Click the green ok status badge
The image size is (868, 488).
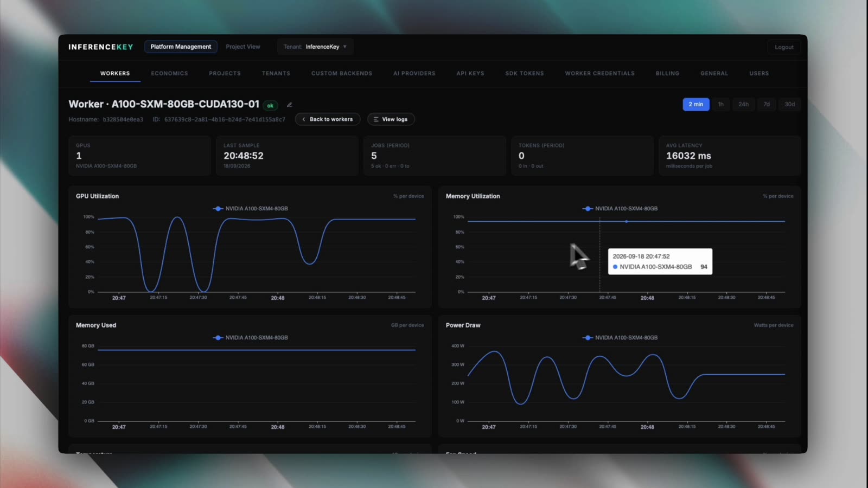click(270, 105)
